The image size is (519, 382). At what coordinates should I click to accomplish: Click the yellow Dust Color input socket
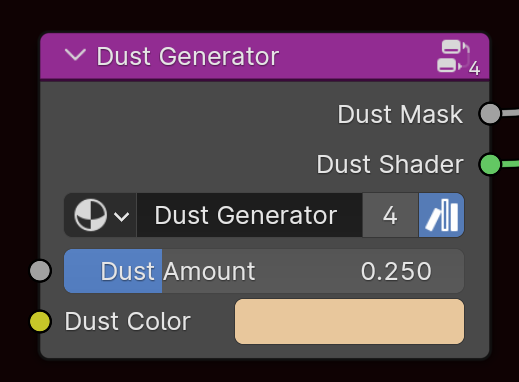pos(40,321)
